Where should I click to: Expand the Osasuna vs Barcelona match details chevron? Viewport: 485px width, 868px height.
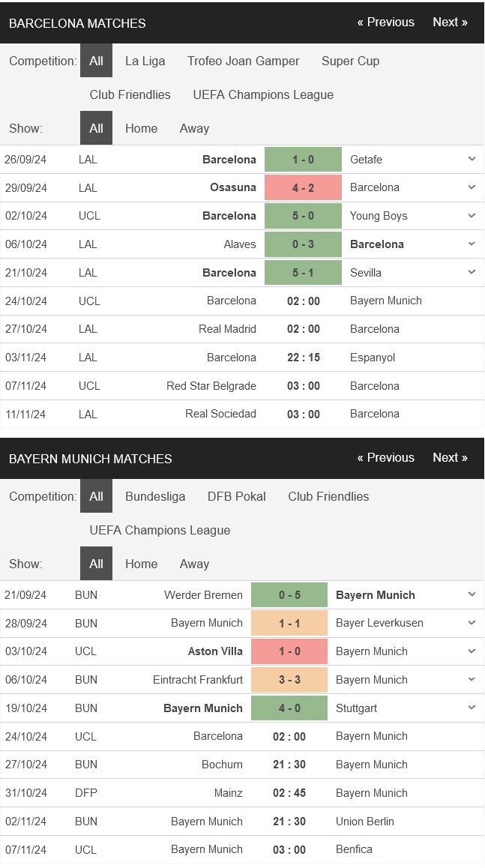[472, 187]
